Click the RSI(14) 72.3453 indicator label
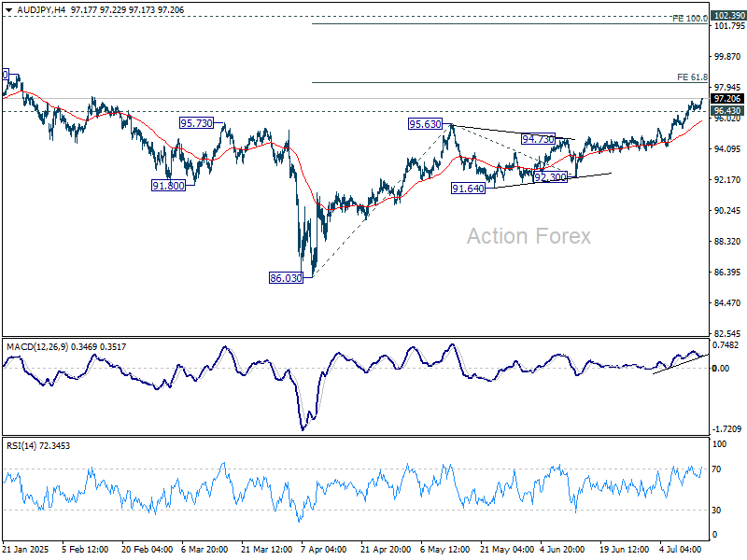This screenshot has height=560, width=747. tap(38, 446)
